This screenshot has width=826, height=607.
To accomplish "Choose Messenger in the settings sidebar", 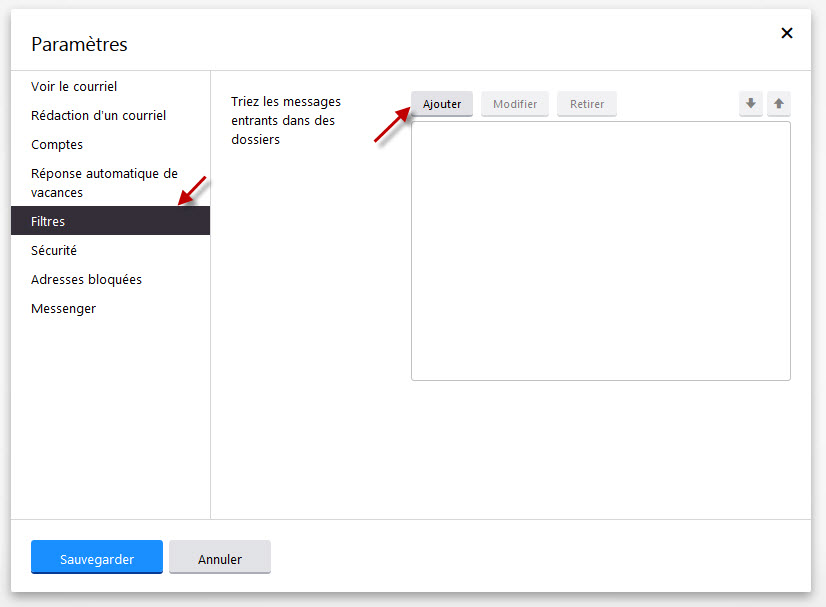I will pos(63,309).
